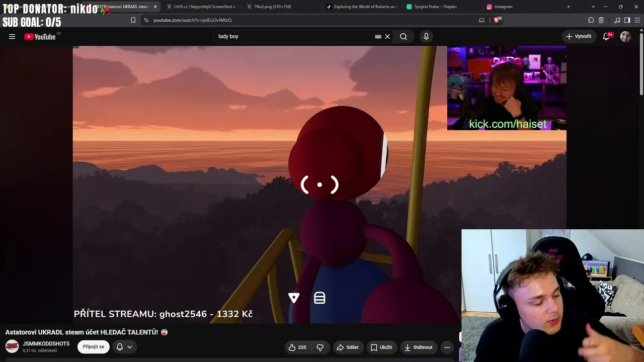The image size is (644, 362).
Task: Click the 8,31 tis. odběratelů subscriber count
Action: point(40,350)
